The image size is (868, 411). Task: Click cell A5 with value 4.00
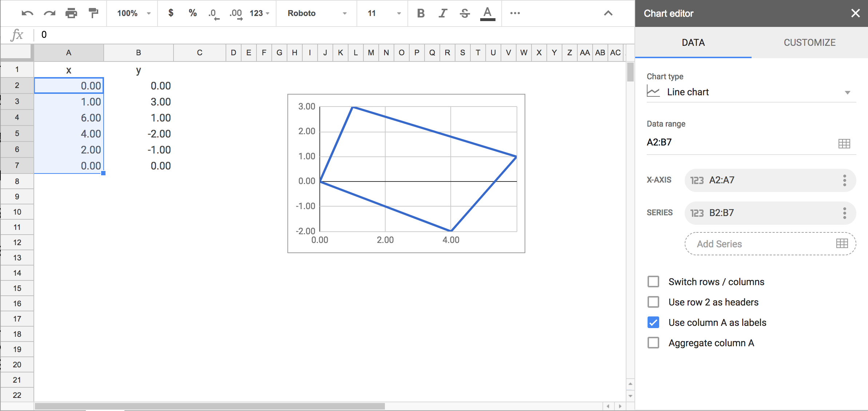click(x=69, y=134)
